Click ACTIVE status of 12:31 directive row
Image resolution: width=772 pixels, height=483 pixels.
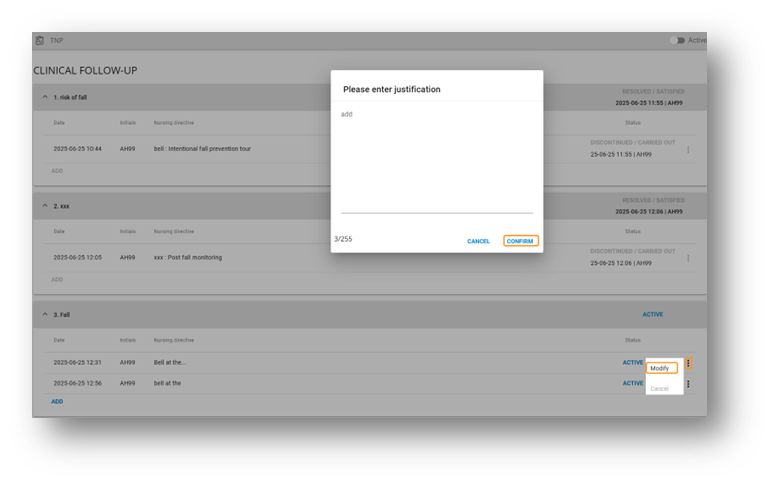pos(632,363)
